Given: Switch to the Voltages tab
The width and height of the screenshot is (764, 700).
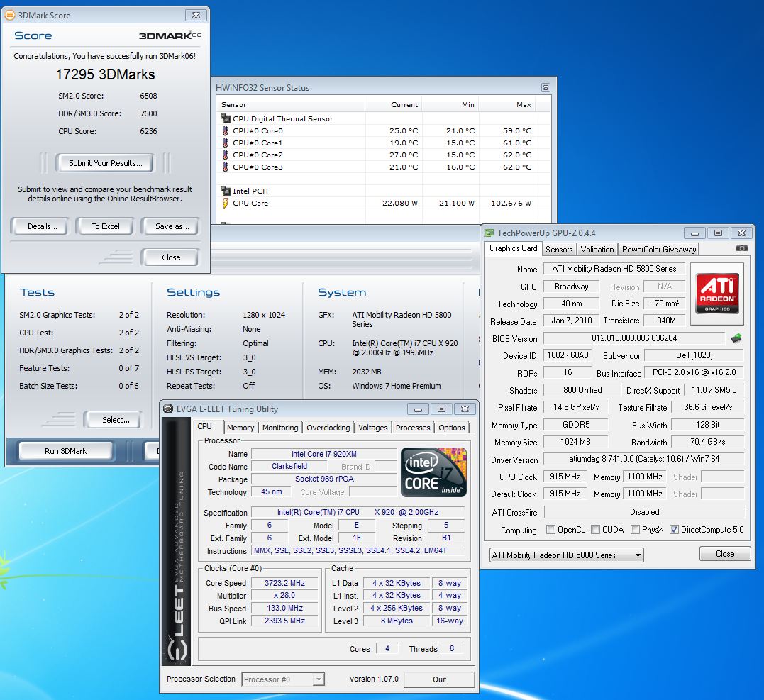Looking at the screenshot, I should click(x=372, y=428).
